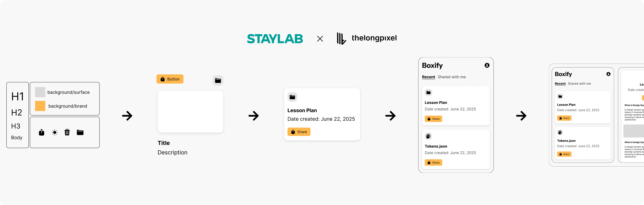Switch to Shared with me in smaller Boxify screen
This screenshot has height=205, width=644.
pyautogui.click(x=579, y=84)
